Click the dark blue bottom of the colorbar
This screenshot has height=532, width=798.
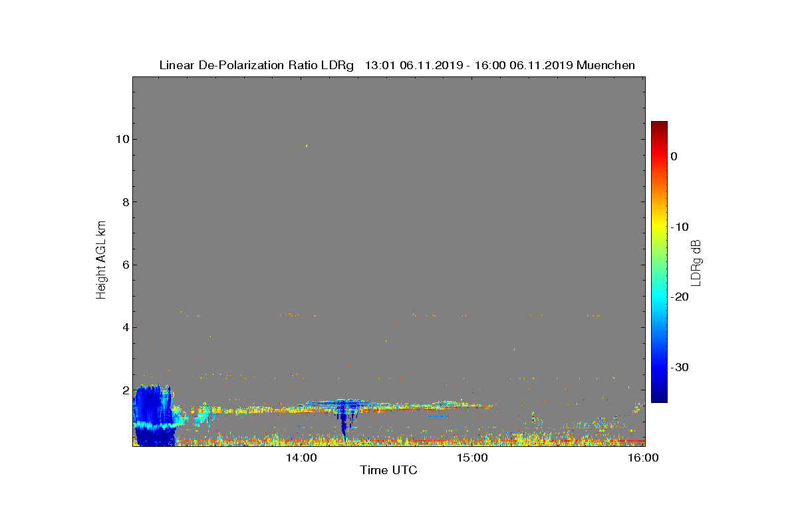[659, 396]
